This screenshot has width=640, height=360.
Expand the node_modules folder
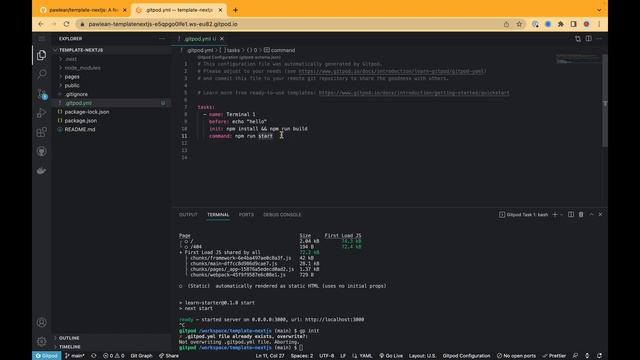pos(82,68)
